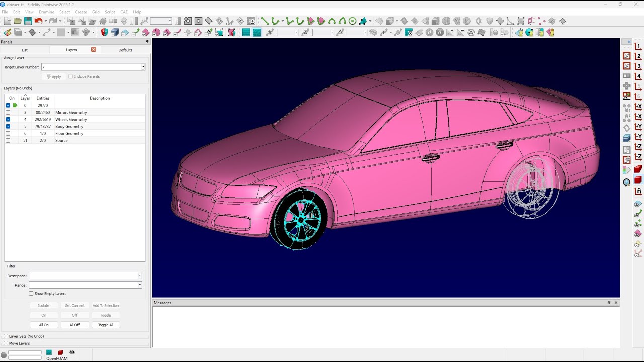Close the Layers tab
644x362 pixels.
93,49
